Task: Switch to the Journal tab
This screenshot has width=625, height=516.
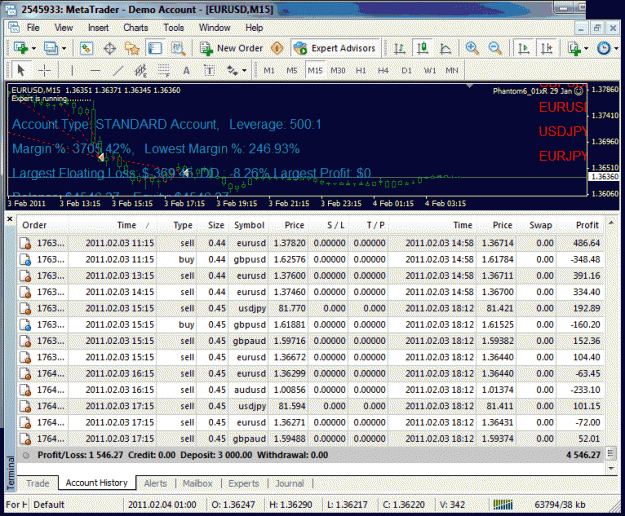Action: click(290, 483)
